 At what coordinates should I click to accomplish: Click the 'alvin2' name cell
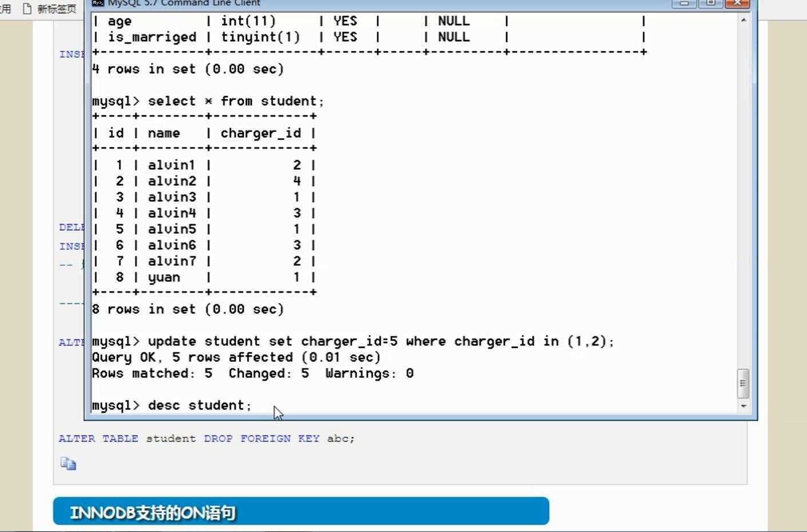[x=172, y=181]
